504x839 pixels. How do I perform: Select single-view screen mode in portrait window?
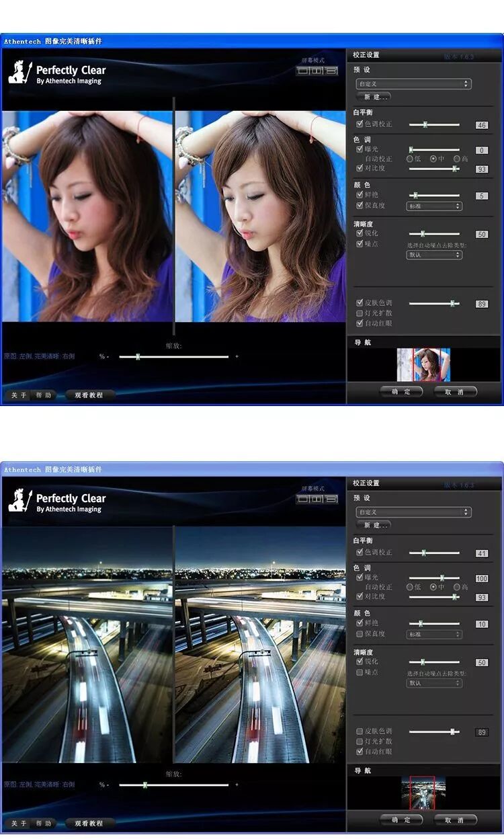[303, 71]
